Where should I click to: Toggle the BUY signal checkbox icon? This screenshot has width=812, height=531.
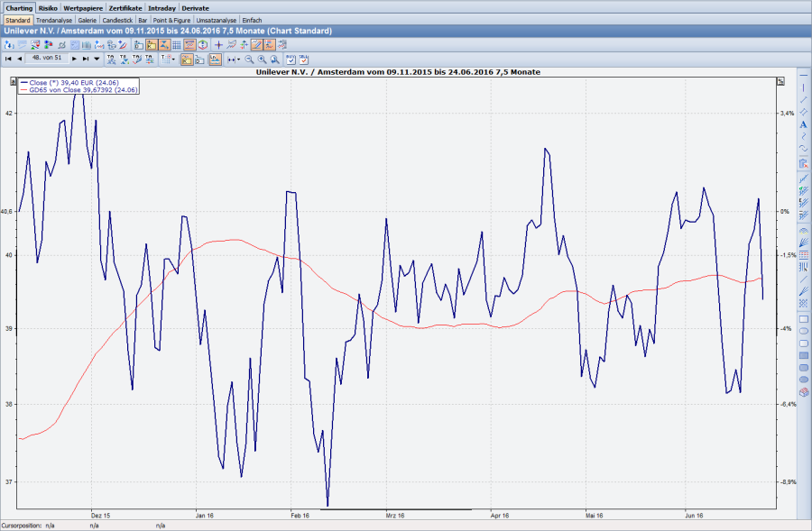tap(291, 60)
